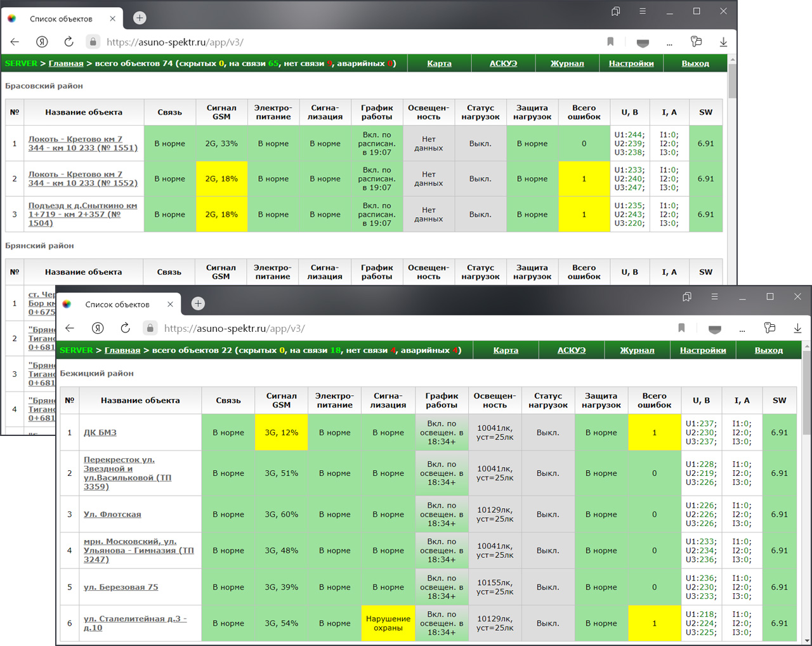Go back in the back browser window
Viewport: 812px width, 646px height.
(x=15, y=42)
